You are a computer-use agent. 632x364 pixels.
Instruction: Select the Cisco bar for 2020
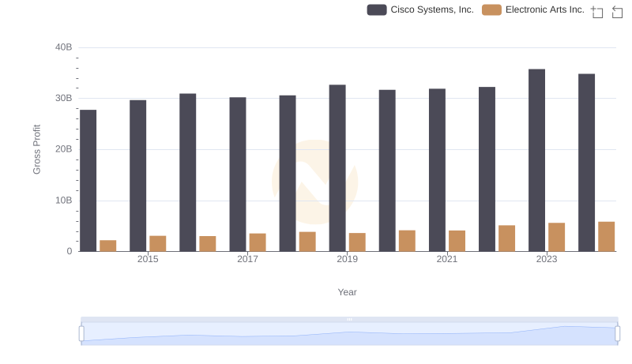(x=387, y=171)
